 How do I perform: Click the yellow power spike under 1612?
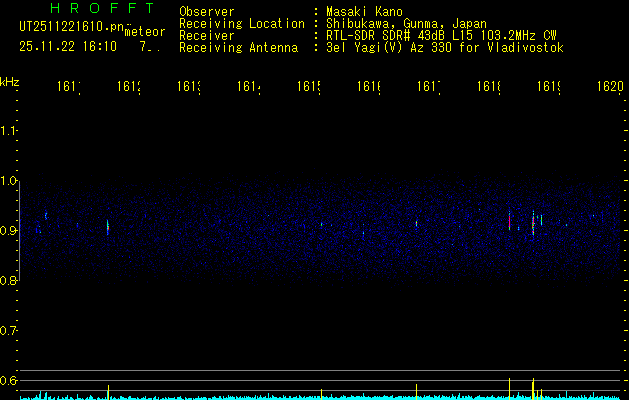108,392
